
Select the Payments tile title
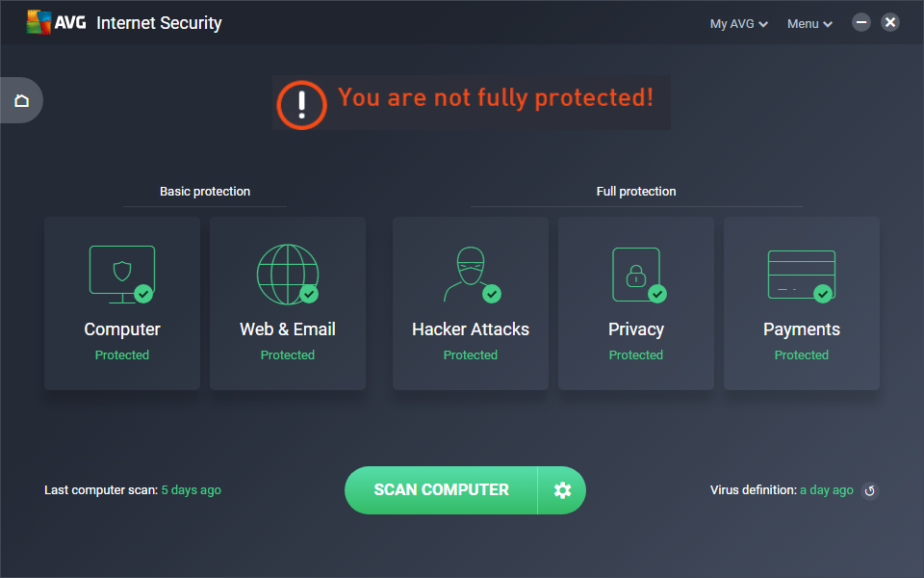pyautogui.click(x=801, y=329)
